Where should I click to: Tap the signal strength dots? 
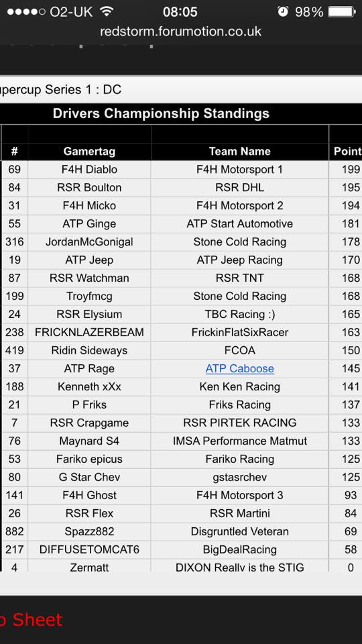(26, 12)
